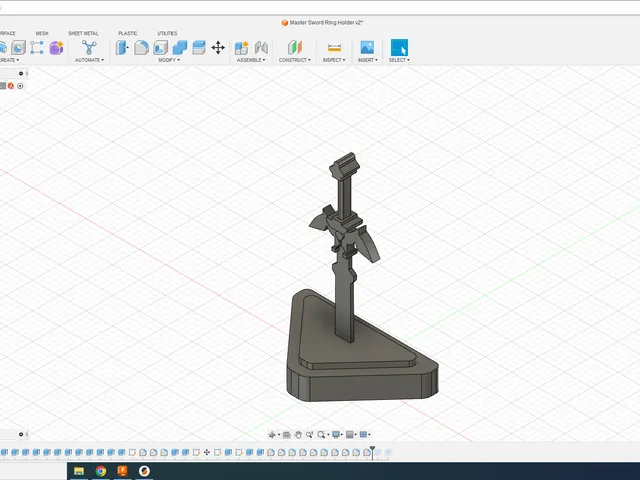Expand the Inspect dropdown
Viewport: 640px width, 480px height.
[334, 60]
